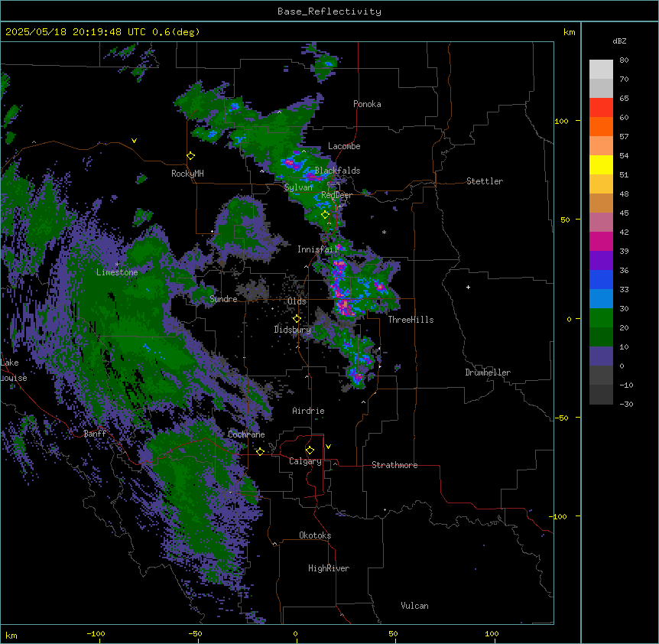Click the white plus marker north of Drumheller
The image size is (659, 644).
[x=468, y=287]
